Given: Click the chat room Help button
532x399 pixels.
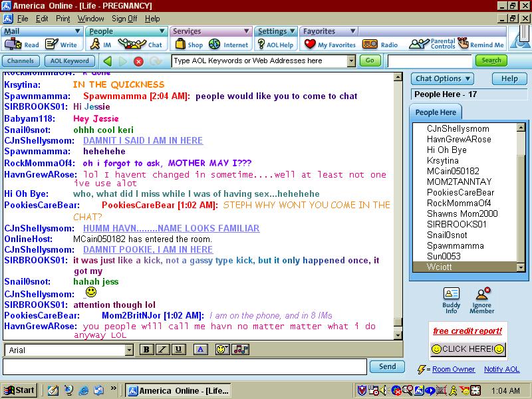Looking at the screenshot, I should pos(509,78).
